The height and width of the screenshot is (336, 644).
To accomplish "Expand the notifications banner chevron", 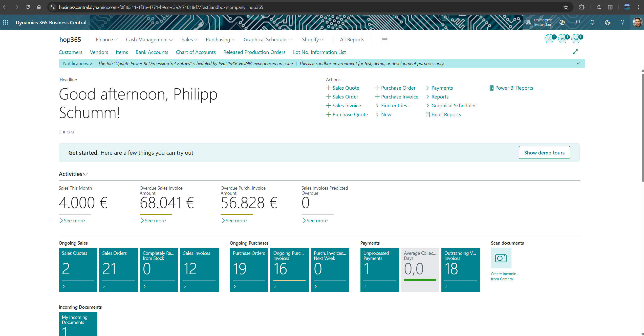I will pos(578,63).
